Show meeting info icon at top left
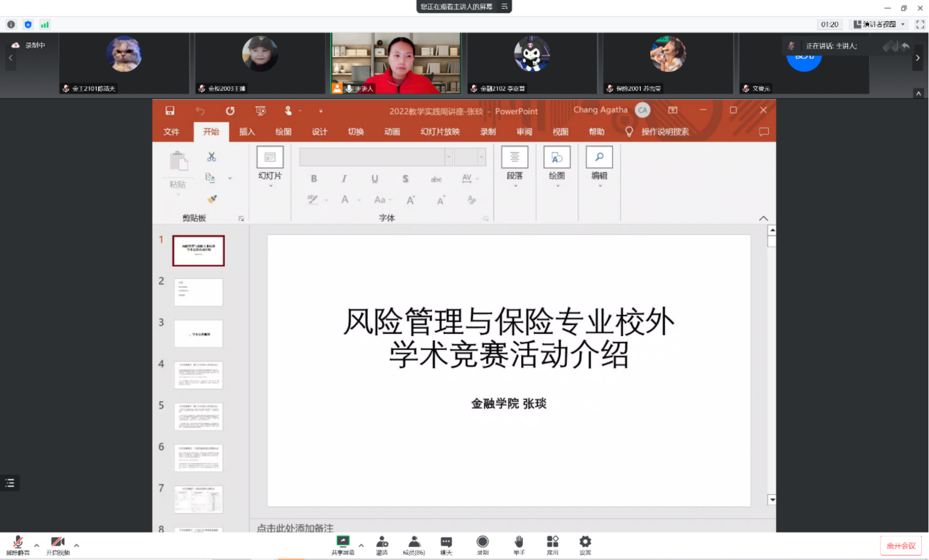This screenshot has height=560, width=929. 11,25
